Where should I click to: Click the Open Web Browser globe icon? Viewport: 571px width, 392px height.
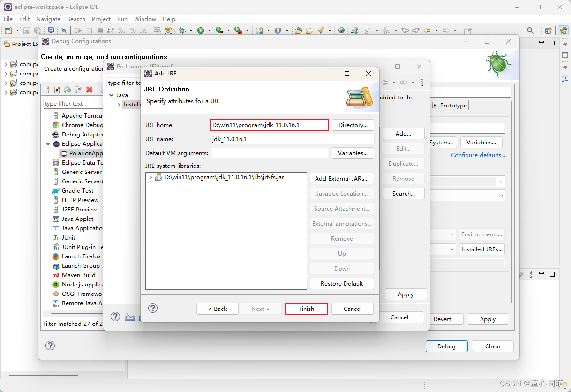pyautogui.click(x=341, y=30)
